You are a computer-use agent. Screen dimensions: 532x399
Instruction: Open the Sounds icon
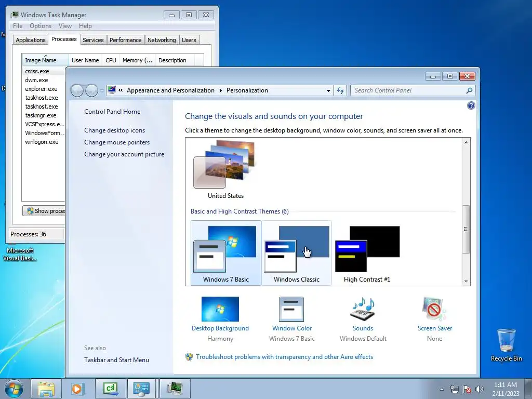pyautogui.click(x=363, y=309)
